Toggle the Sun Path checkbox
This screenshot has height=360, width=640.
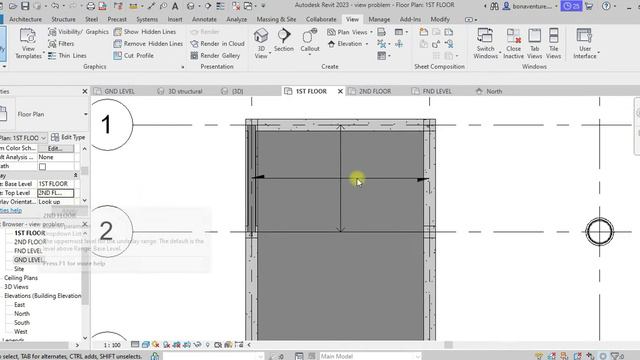coord(42,167)
